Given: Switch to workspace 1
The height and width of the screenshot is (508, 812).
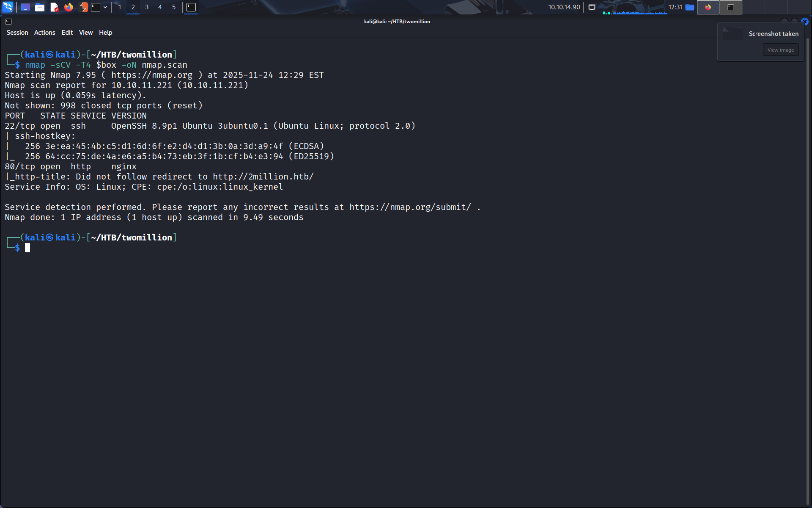Looking at the screenshot, I should pos(120,7).
